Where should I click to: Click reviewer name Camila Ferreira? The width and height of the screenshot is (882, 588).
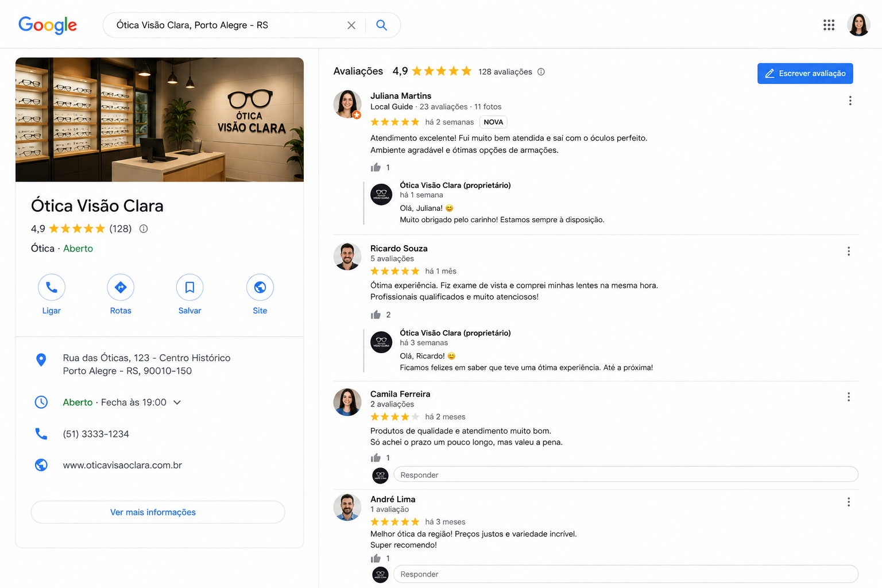coord(400,394)
